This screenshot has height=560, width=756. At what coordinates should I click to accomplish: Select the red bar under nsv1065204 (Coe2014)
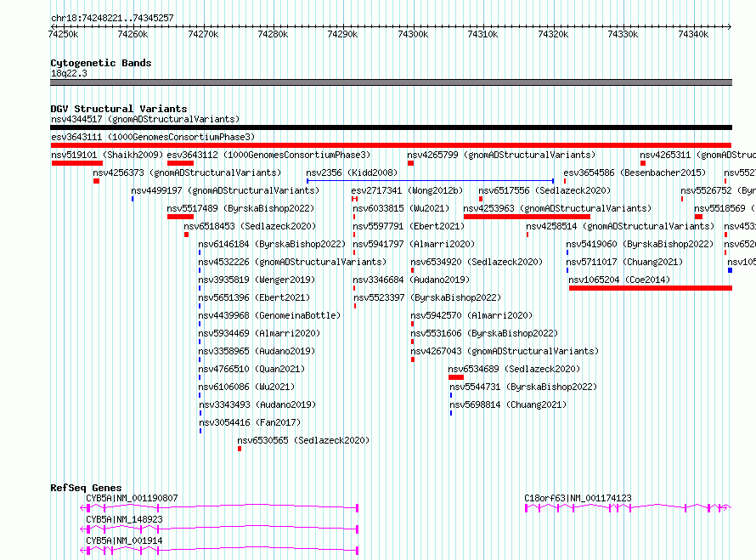[650, 288]
